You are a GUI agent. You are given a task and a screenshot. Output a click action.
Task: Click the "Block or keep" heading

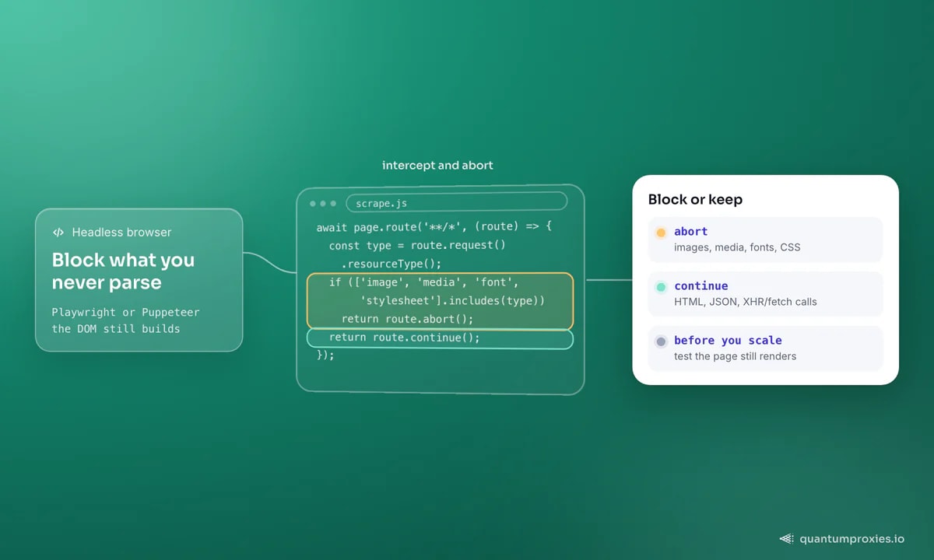click(695, 199)
